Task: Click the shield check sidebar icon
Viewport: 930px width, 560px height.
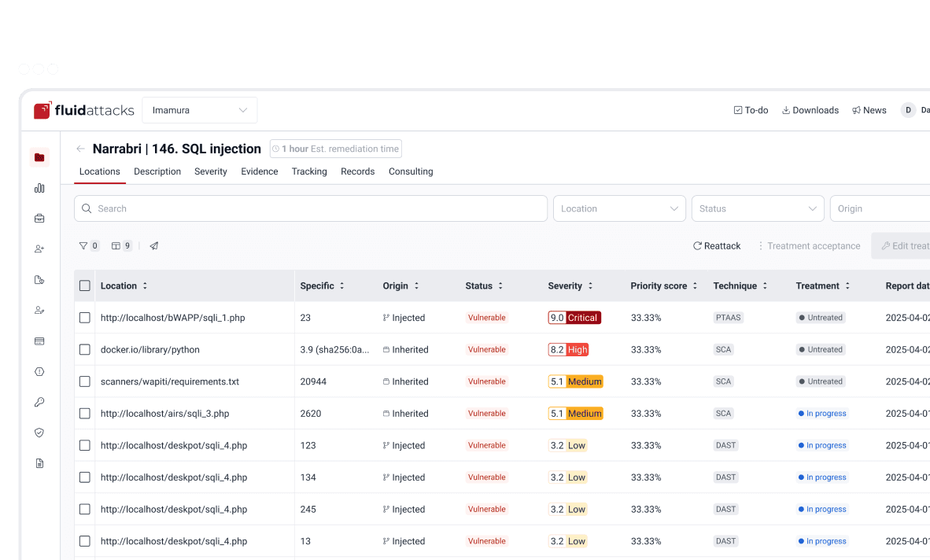Action: coord(39,433)
